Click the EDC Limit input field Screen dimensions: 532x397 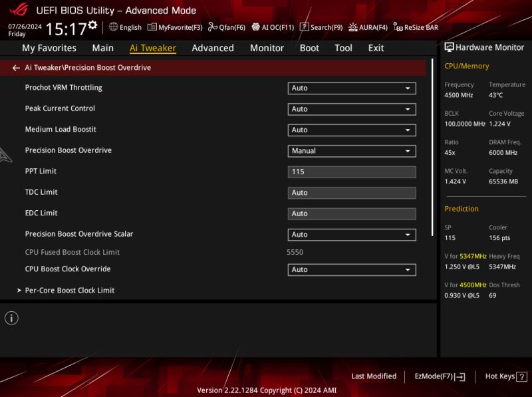pyautogui.click(x=352, y=213)
